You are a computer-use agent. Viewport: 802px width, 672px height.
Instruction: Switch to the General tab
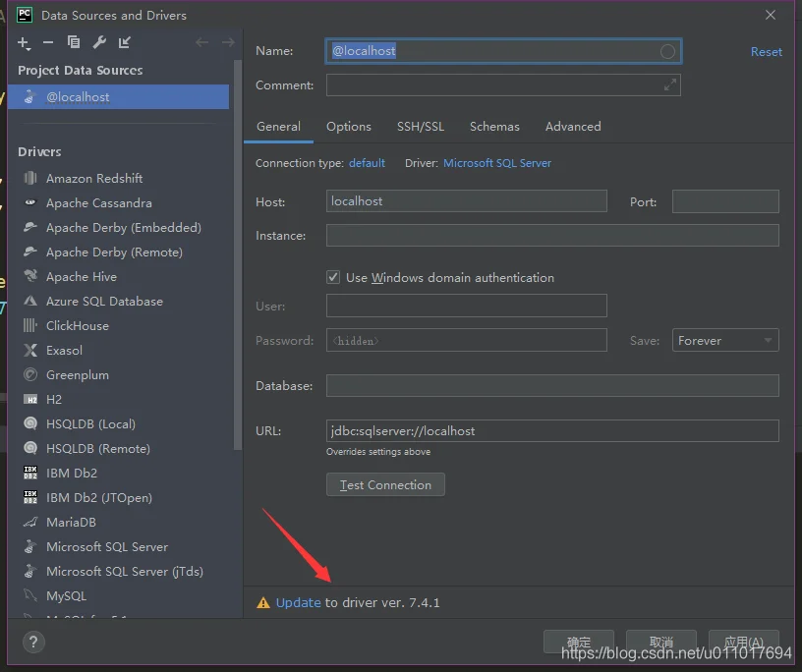point(278,127)
